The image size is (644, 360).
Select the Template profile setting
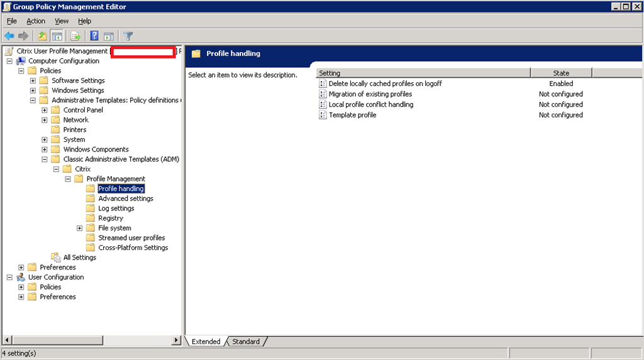(352, 115)
